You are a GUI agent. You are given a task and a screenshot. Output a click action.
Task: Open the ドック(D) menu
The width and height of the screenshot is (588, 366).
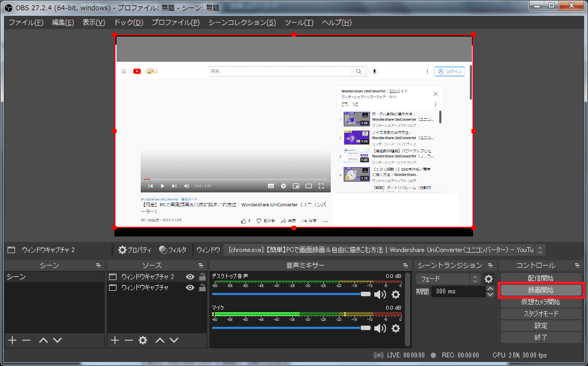tap(129, 23)
